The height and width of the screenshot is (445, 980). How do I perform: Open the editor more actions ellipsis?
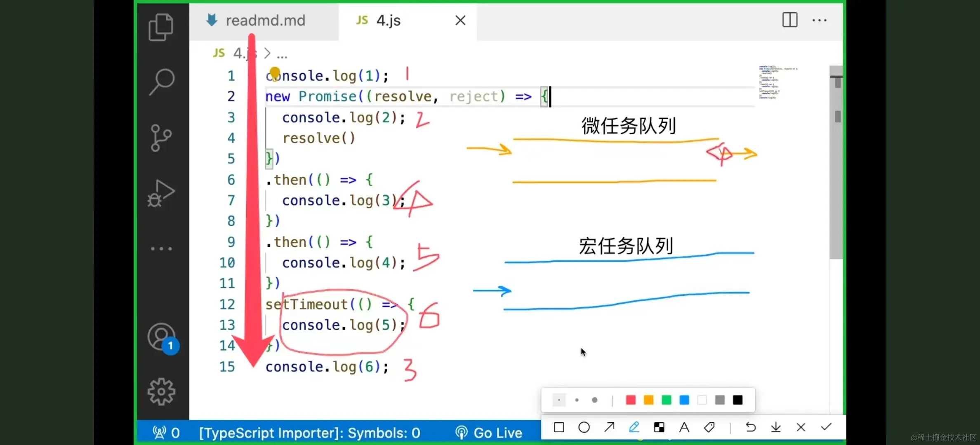(x=819, y=20)
